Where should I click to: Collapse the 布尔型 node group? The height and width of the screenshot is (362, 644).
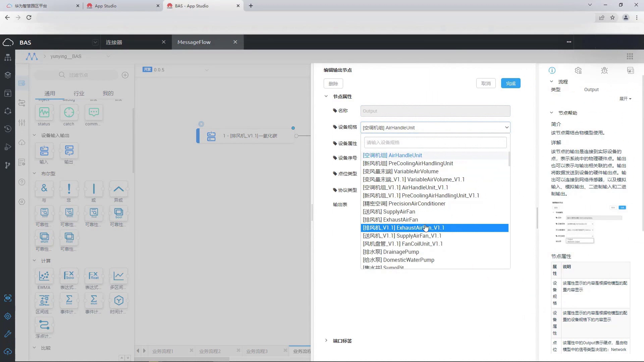(x=34, y=174)
